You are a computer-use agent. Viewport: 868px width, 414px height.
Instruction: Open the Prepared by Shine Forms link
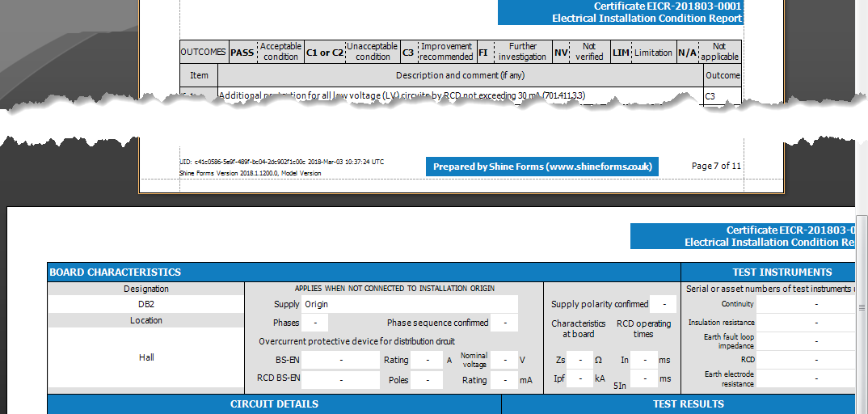542,167
